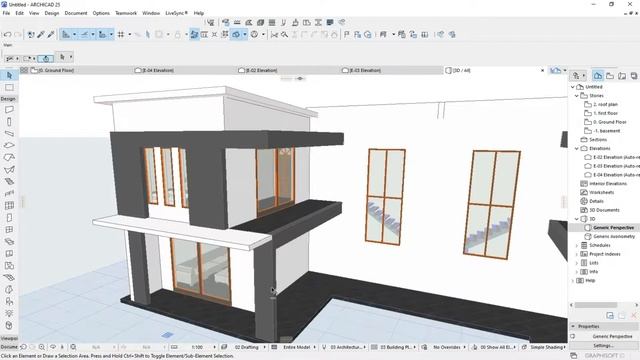Screen dimensions: 640x360
Task: Select the Slab tool in the toolbox
Action: point(9,145)
